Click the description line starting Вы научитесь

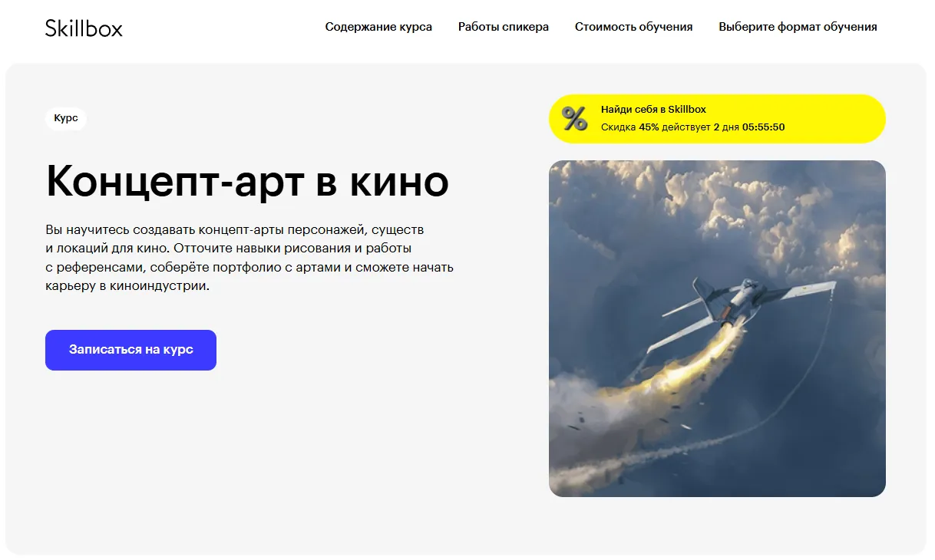(234, 229)
